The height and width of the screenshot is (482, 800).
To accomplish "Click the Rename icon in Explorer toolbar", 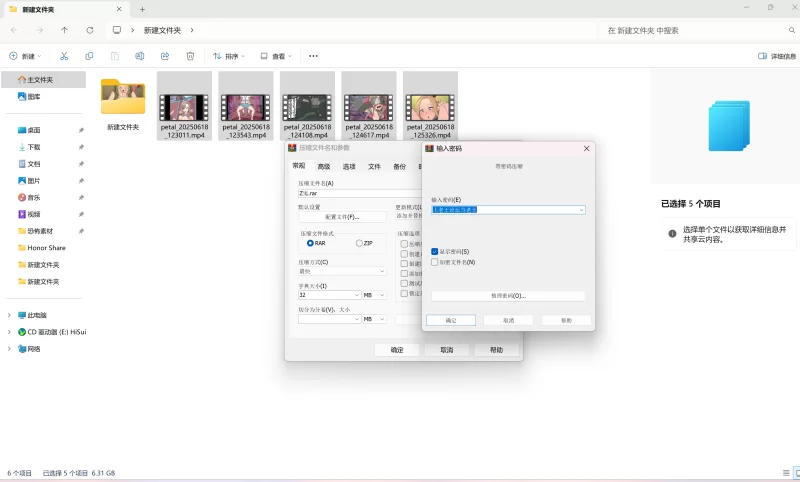I will point(140,56).
